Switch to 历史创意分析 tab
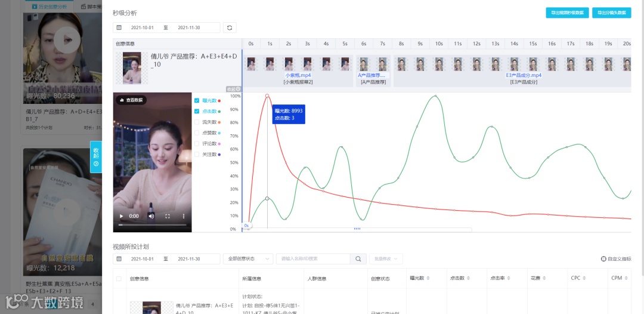Viewport: 644px width, 314px height. pos(49,7)
